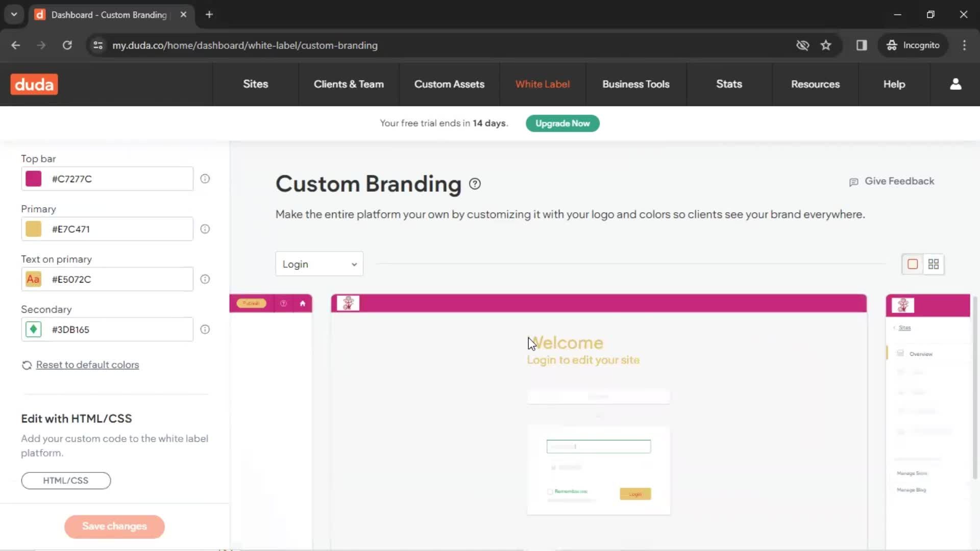Open the Custom Assets menu
Viewport: 980px width, 551px height.
pyautogui.click(x=449, y=84)
